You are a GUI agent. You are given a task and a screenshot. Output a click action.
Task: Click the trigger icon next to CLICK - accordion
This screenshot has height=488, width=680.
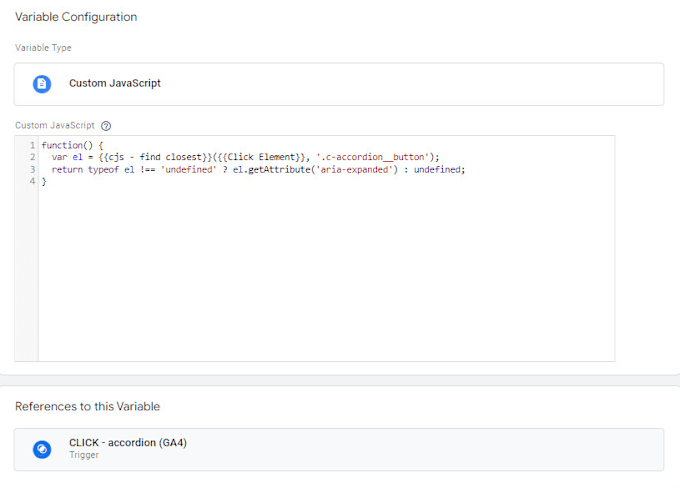(x=42, y=449)
